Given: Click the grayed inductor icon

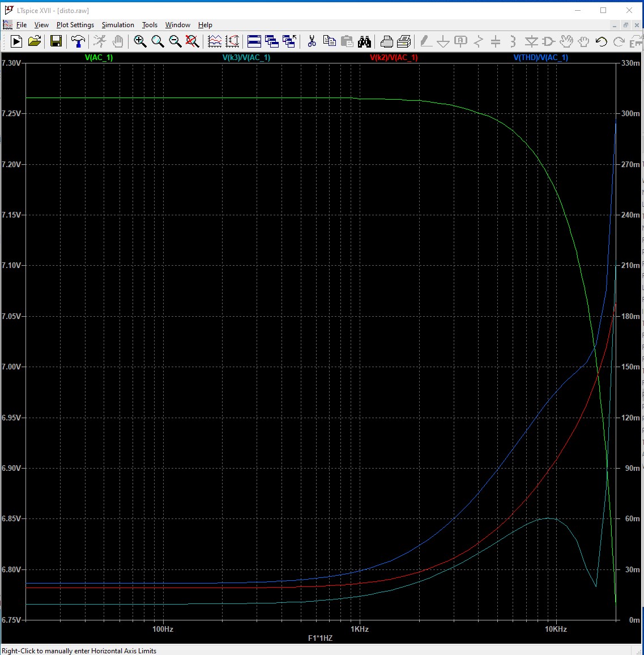Looking at the screenshot, I should 513,41.
